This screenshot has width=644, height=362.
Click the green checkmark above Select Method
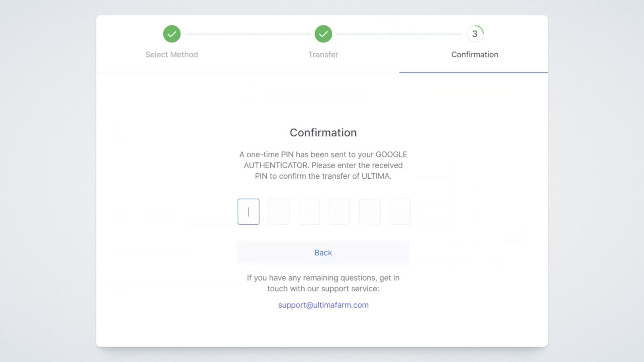pyautogui.click(x=172, y=34)
